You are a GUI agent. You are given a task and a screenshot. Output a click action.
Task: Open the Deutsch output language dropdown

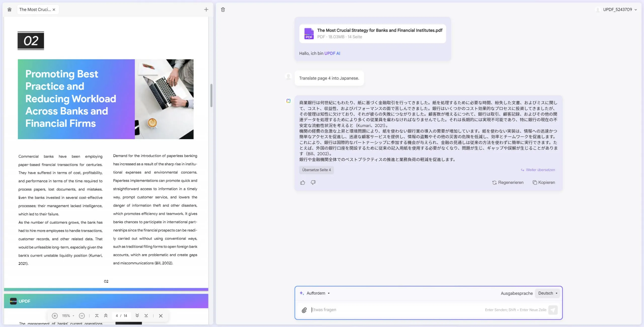tap(547, 293)
